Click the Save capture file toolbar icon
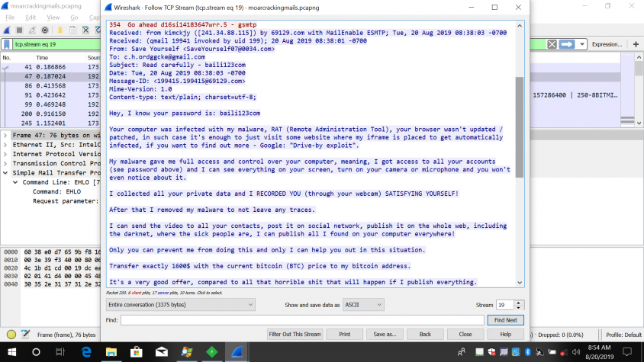Screen dimensions: 644x362 point(72,30)
